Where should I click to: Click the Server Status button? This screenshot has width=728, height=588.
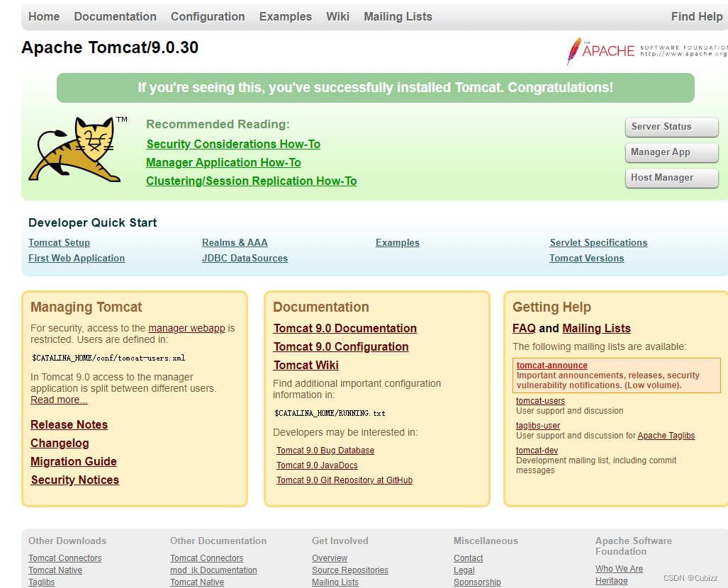pyautogui.click(x=672, y=127)
